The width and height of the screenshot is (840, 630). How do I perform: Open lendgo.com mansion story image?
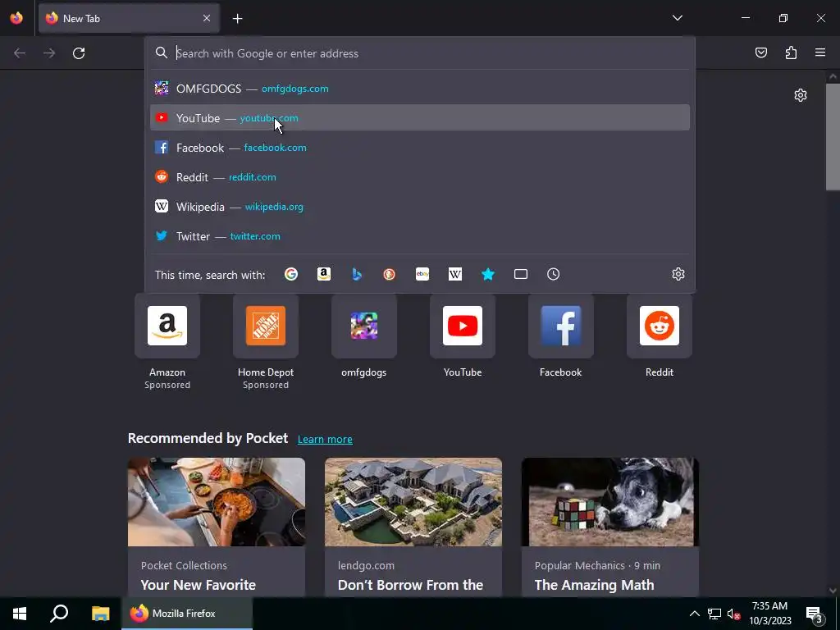pyautogui.click(x=413, y=502)
